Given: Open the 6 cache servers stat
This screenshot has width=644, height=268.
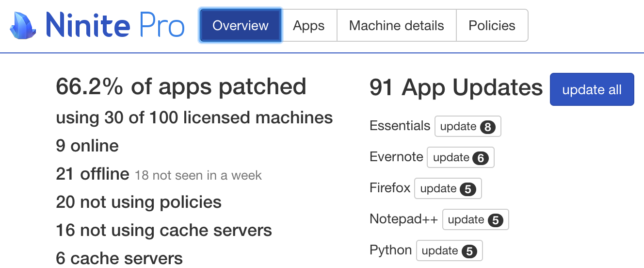Looking at the screenshot, I should click(119, 258).
